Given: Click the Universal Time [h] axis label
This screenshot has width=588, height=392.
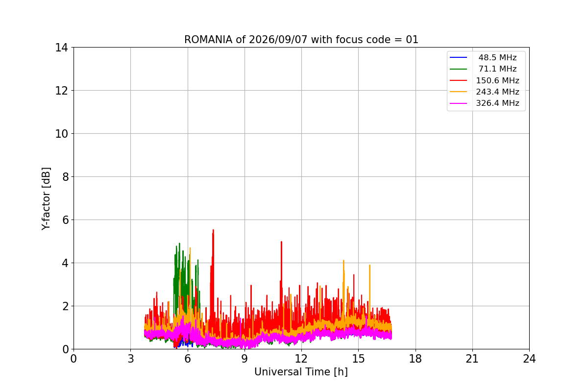Looking at the screenshot, I should [x=301, y=372].
